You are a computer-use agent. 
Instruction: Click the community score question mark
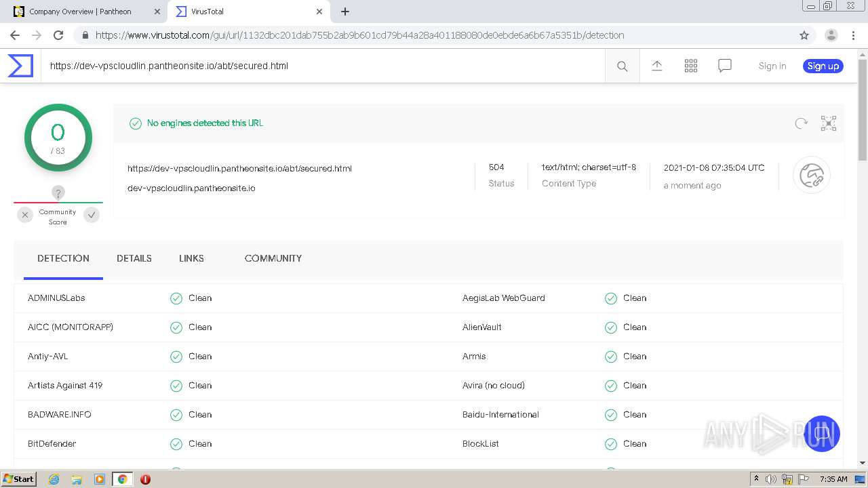tap(58, 193)
